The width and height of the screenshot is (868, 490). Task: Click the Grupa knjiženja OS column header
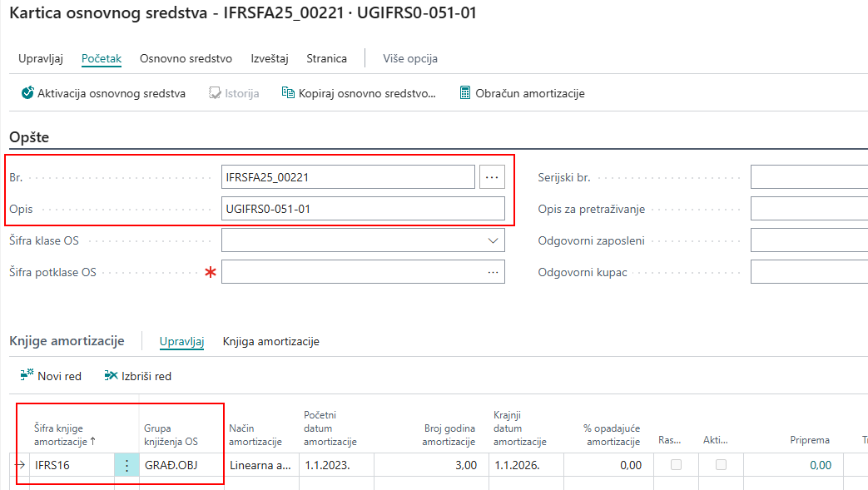[x=171, y=434]
